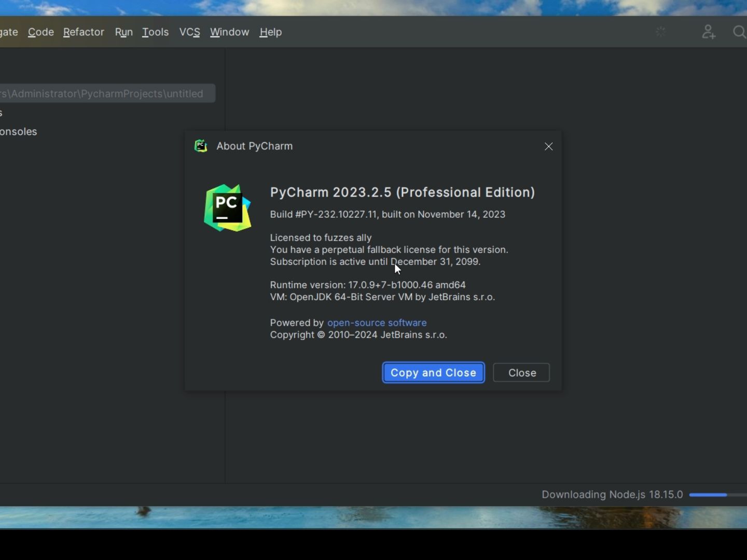Click the large PyCharm logo in dialog
Viewport: 747px width, 560px height.
[228, 208]
